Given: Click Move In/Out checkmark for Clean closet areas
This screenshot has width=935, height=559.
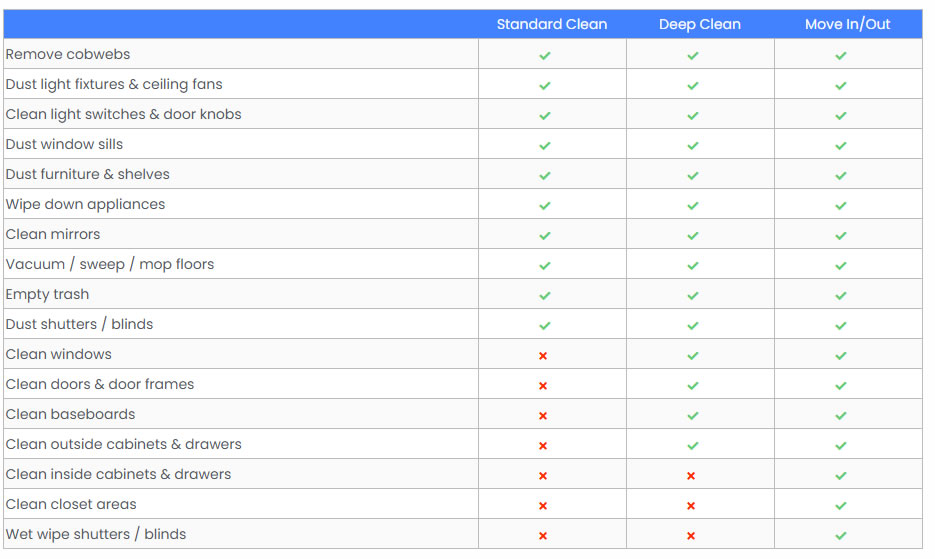Looking at the screenshot, I should click(x=841, y=505).
